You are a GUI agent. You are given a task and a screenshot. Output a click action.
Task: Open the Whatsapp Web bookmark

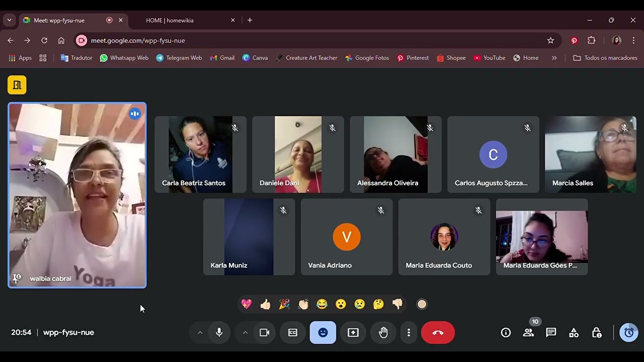click(x=124, y=58)
